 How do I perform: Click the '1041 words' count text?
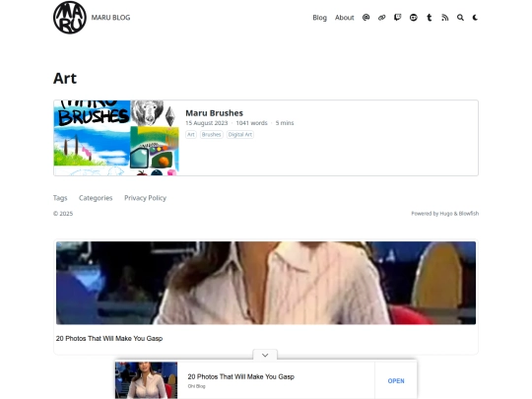pos(252,123)
